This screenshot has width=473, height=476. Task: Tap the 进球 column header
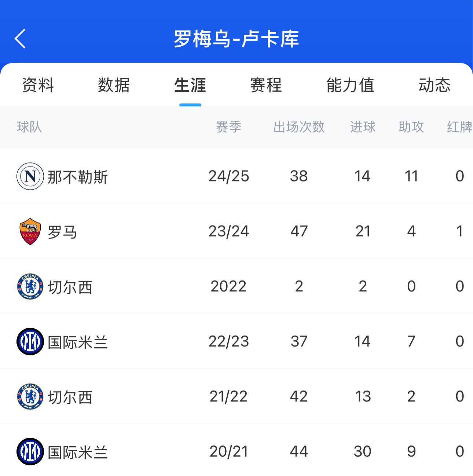point(363,127)
